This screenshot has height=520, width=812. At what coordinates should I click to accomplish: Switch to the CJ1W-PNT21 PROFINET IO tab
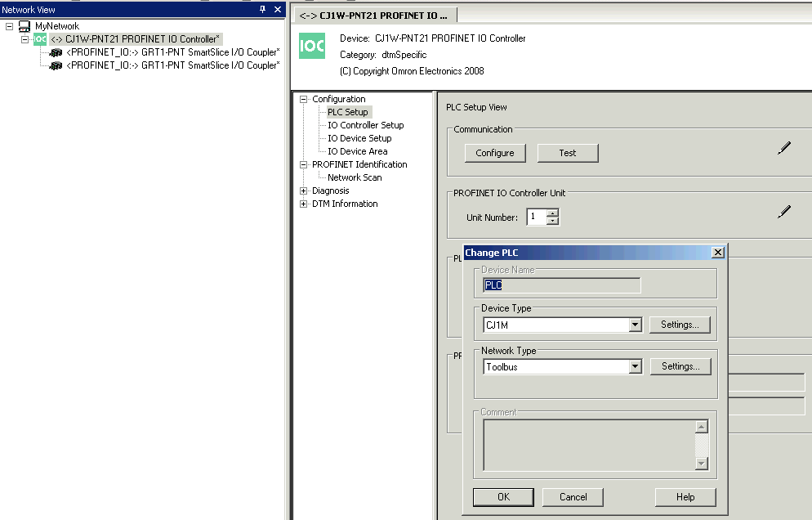coord(374,16)
